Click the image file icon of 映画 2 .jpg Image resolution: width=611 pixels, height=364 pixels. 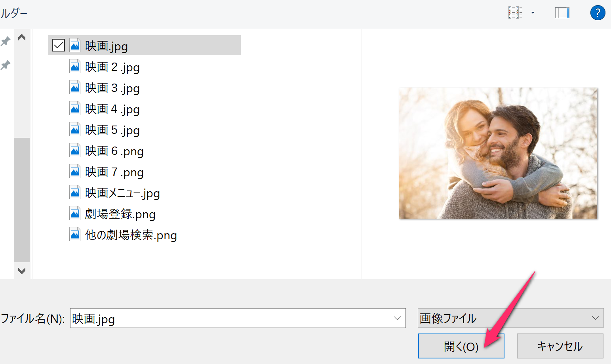75,67
